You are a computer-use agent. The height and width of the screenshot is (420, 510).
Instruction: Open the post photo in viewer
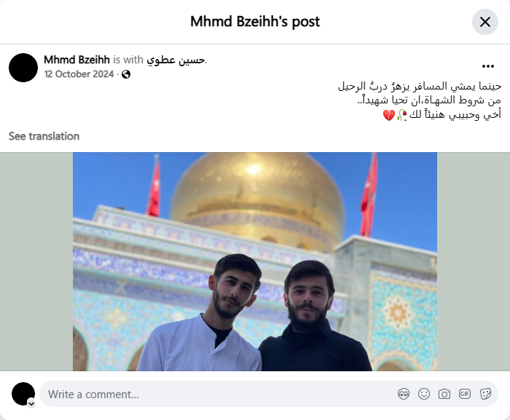pyautogui.click(x=255, y=262)
